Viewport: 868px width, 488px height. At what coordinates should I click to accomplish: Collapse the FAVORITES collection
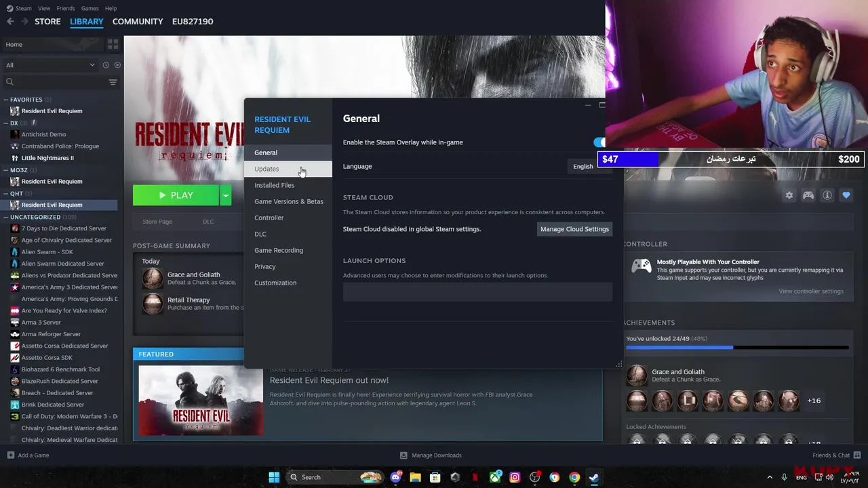[x=6, y=100]
